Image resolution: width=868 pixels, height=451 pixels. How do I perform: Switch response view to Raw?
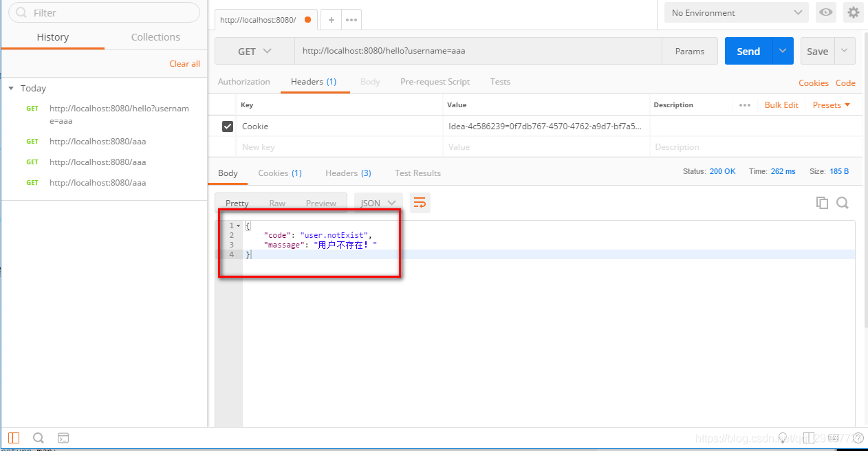click(277, 203)
